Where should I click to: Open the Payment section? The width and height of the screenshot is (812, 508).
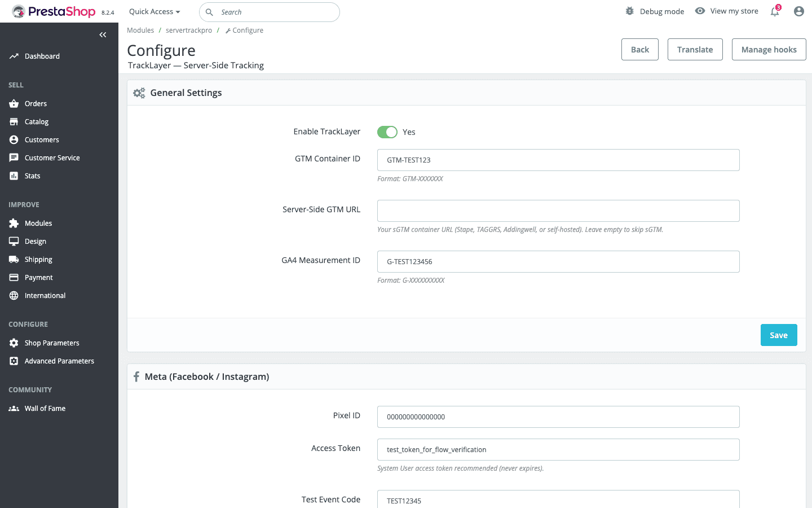pos(14,277)
